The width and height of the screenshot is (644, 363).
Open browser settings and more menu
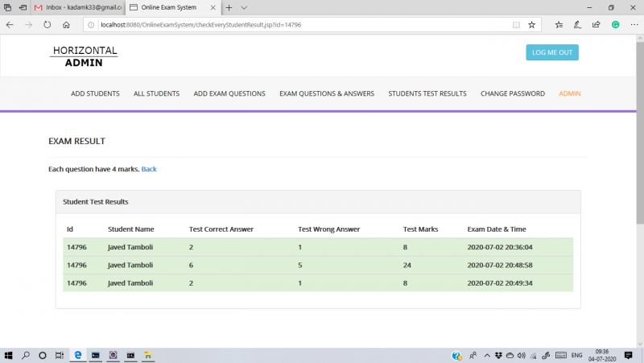point(634,25)
